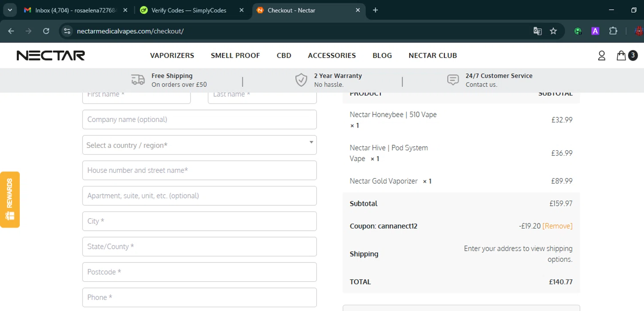644x311 pixels.
Task: Select the Nectar Gold Vaporizer item
Action: [384, 181]
